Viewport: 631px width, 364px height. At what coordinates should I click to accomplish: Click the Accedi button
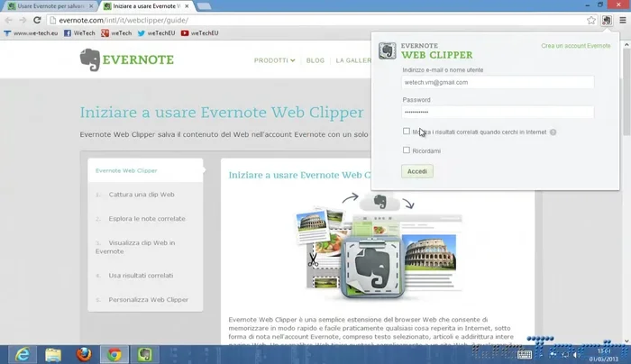point(416,171)
